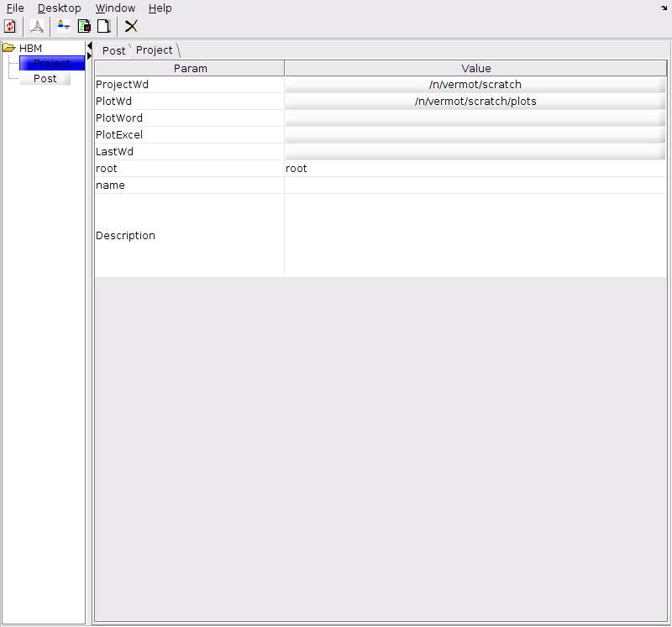Click the colorful plot toolbar icon
Viewport: 672px width, 627px height.
(x=63, y=26)
